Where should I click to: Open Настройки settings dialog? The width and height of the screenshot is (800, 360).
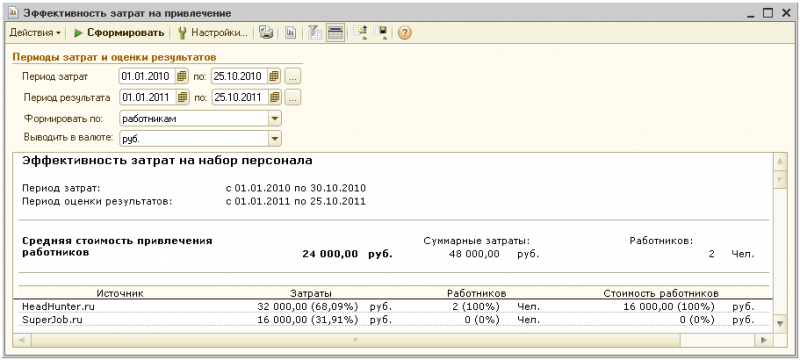(x=212, y=33)
